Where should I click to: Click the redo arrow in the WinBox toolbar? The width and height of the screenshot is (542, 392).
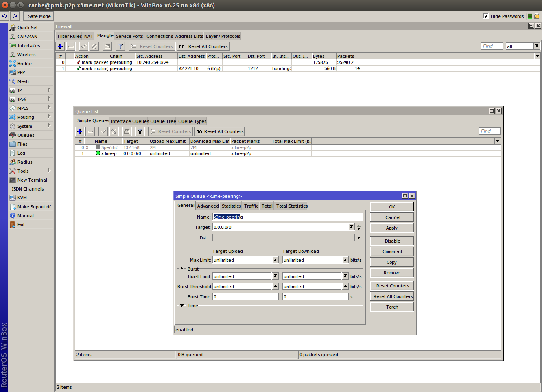point(15,16)
